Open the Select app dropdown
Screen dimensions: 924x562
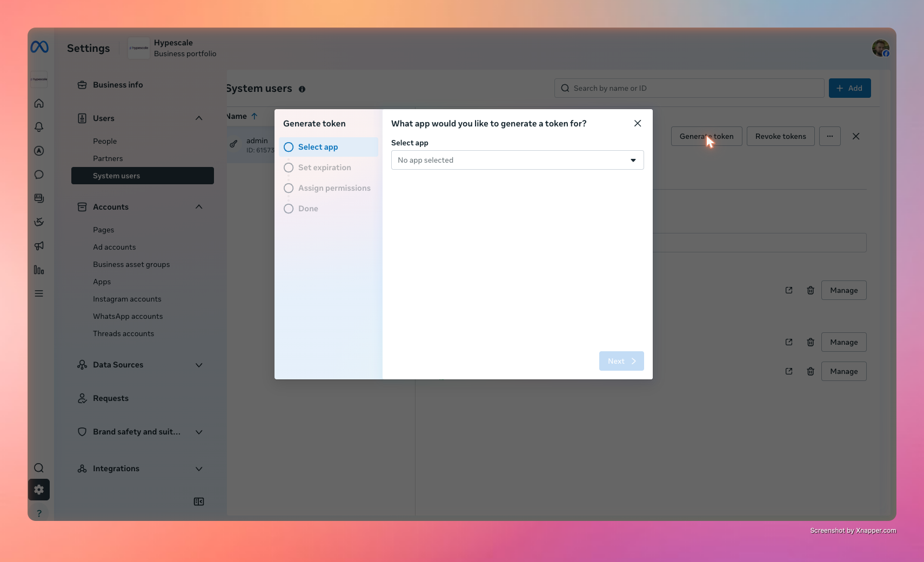pyautogui.click(x=518, y=160)
